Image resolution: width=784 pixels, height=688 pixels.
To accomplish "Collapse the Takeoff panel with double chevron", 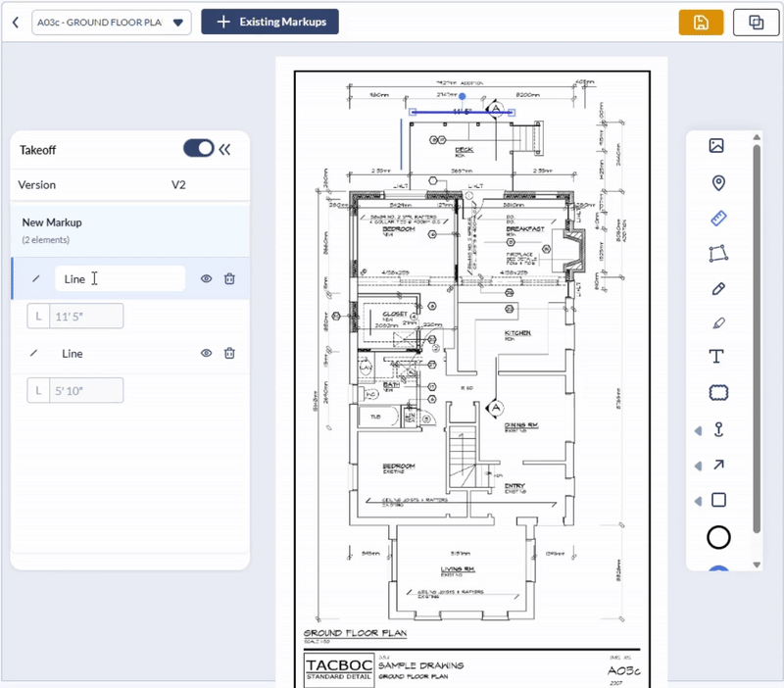I will click(x=225, y=149).
